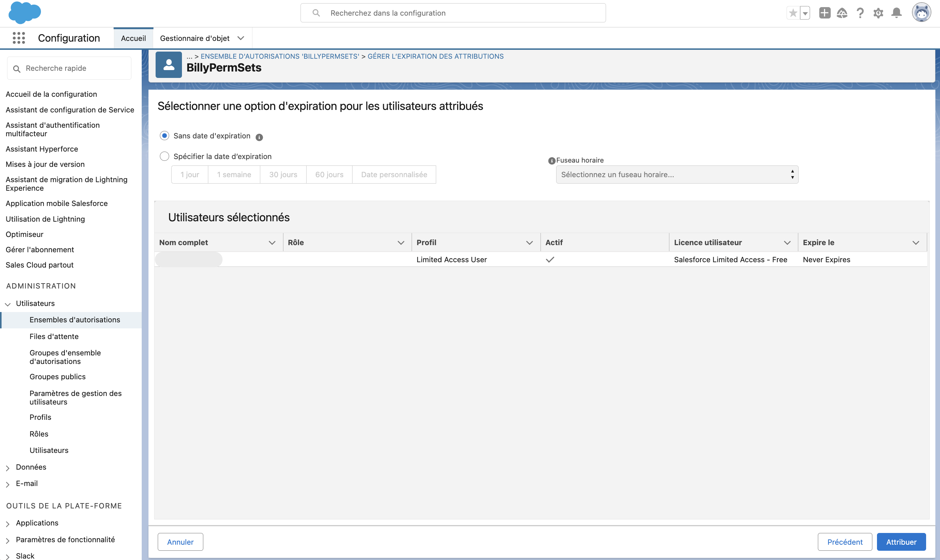
Task: Open Profil column menu chevron
Action: click(x=529, y=243)
